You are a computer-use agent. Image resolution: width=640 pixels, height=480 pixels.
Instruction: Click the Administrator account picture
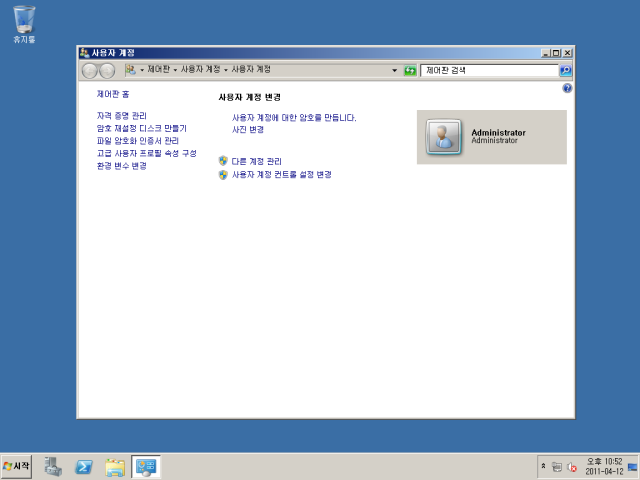point(444,137)
